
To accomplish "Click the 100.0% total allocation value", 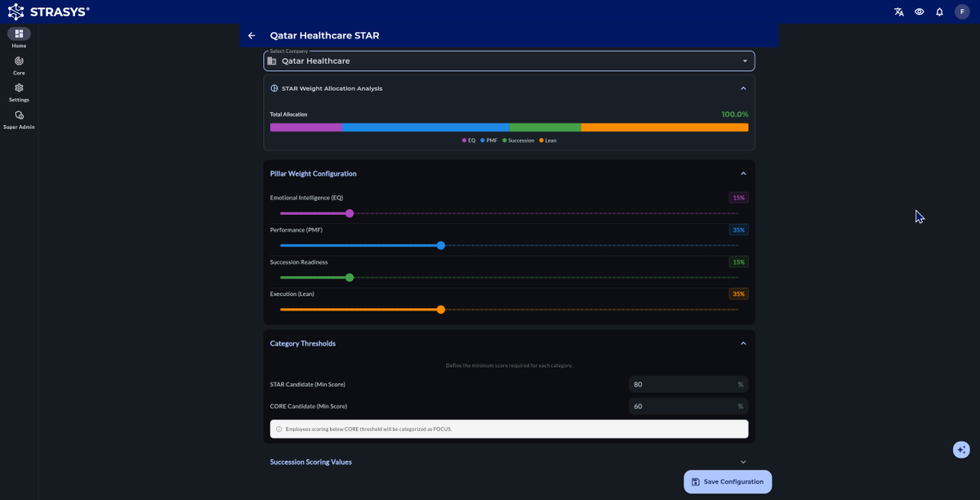I will [734, 114].
